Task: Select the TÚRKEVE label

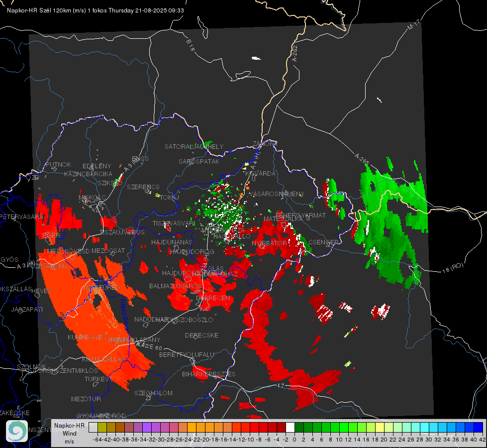Action: click(x=98, y=379)
